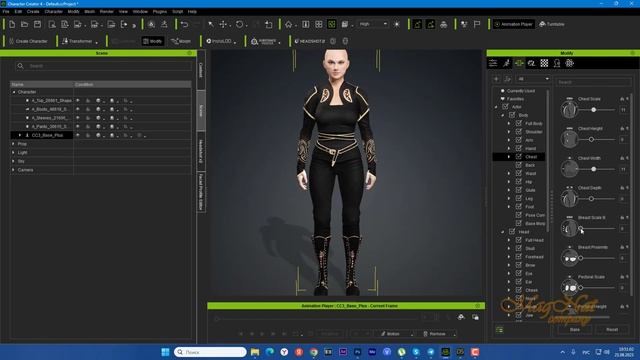Open the All morph filter dropdown
The height and width of the screenshot is (360, 640).
click(533, 79)
